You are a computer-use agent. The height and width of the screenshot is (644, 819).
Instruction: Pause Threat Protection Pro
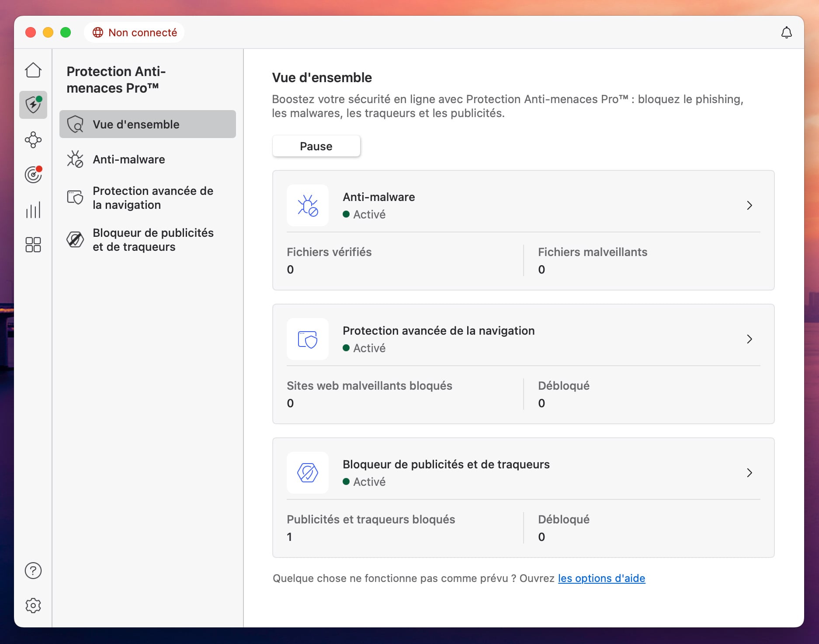point(316,146)
